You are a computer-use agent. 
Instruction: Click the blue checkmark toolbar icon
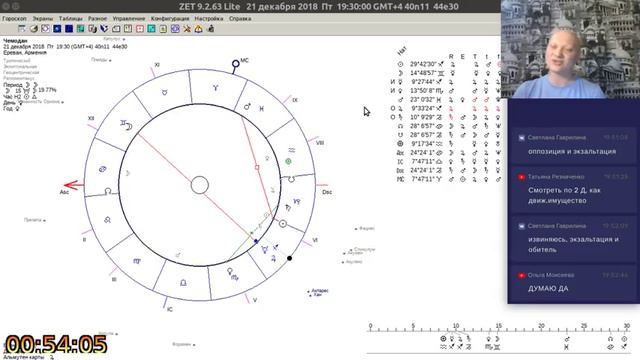point(104,29)
